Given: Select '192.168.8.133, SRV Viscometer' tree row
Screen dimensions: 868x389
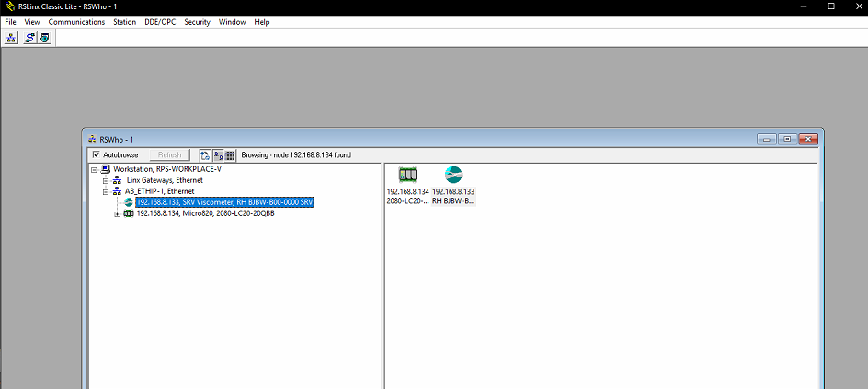Looking at the screenshot, I should click(x=224, y=202).
